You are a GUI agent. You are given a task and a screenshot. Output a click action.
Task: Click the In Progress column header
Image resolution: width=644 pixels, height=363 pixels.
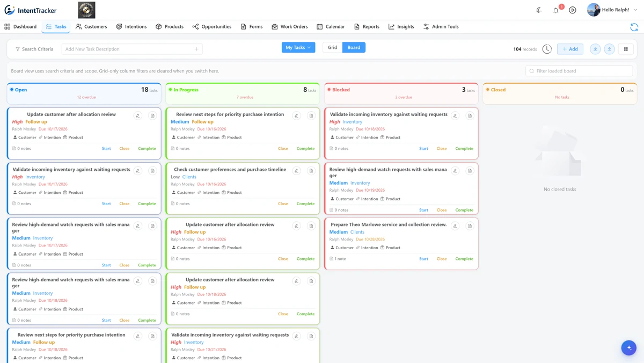[243, 93]
